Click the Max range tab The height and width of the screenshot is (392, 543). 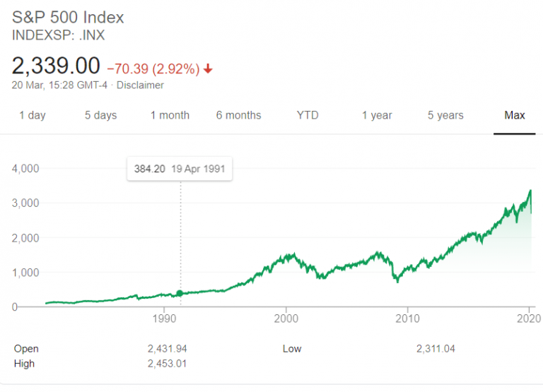tap(515, 115)
